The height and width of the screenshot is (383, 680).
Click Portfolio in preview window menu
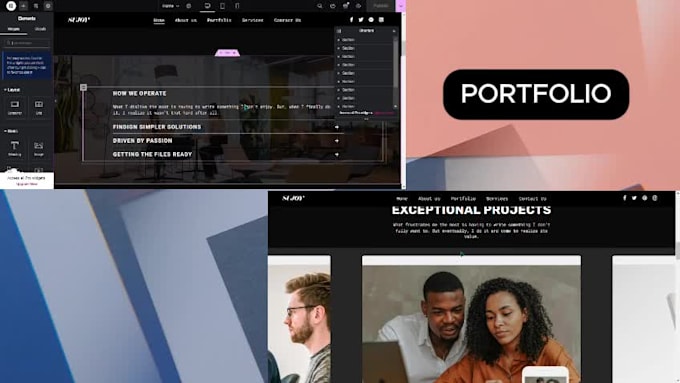tap(463, 199)
